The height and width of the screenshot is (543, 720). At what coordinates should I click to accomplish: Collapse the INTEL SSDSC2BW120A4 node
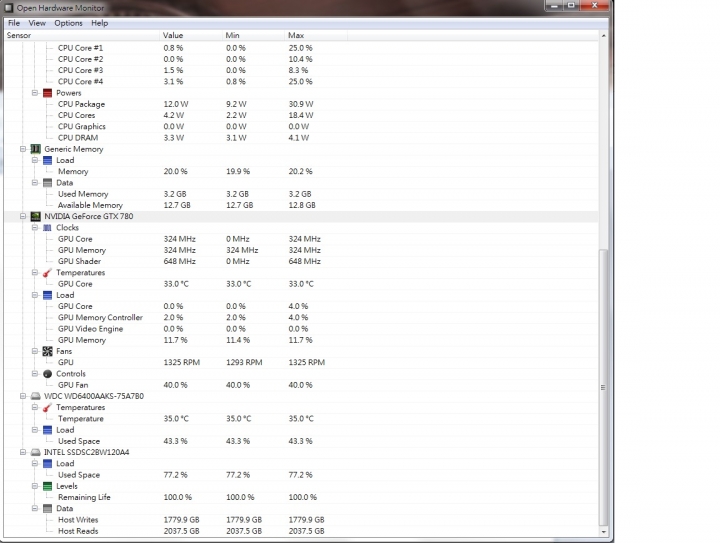(22, 452)
